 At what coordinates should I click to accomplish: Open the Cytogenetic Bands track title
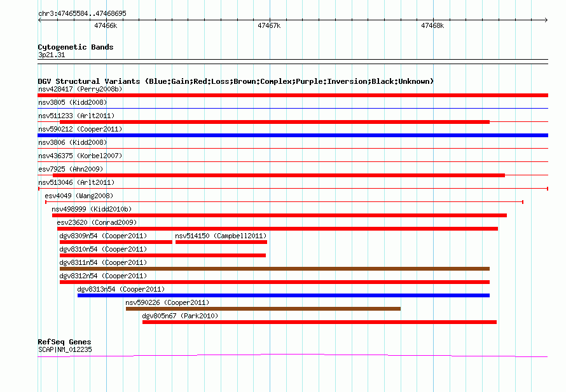76,47
